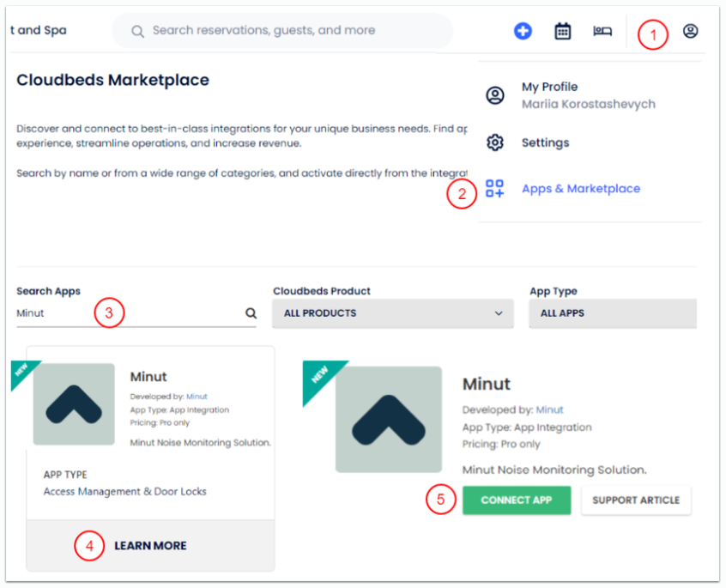Follow the Minut developer link beside CONNECT APP
The height and width of the screenshot is (588, 726).
pos(549,409)
